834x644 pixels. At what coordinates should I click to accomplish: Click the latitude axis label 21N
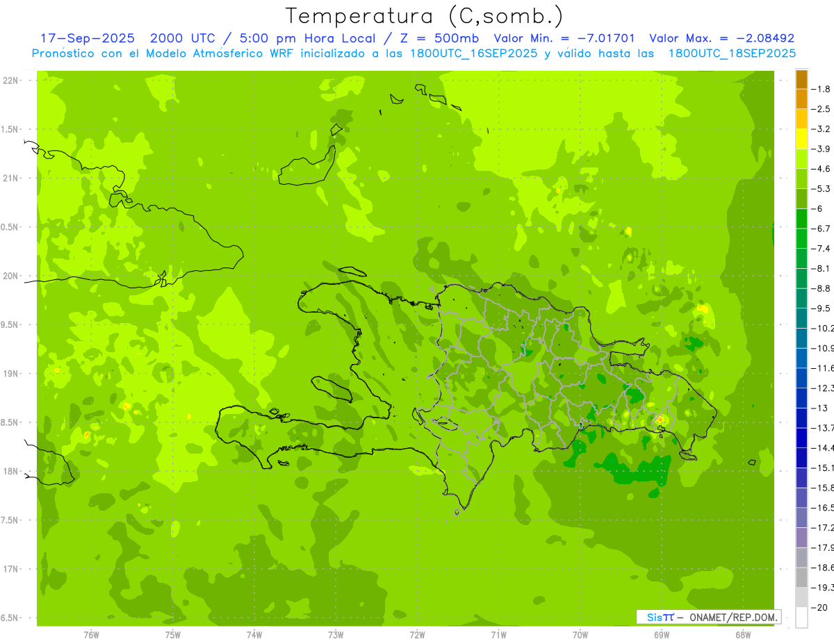(10, 178)
